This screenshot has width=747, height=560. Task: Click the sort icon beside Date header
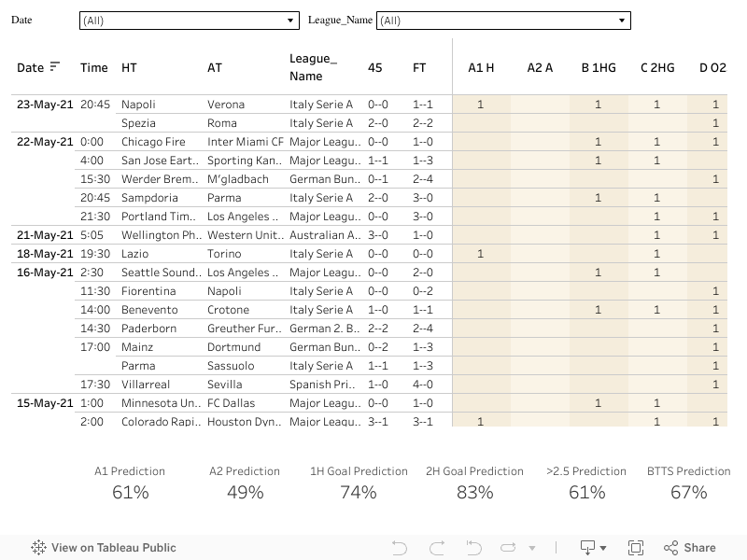(55, 66)
